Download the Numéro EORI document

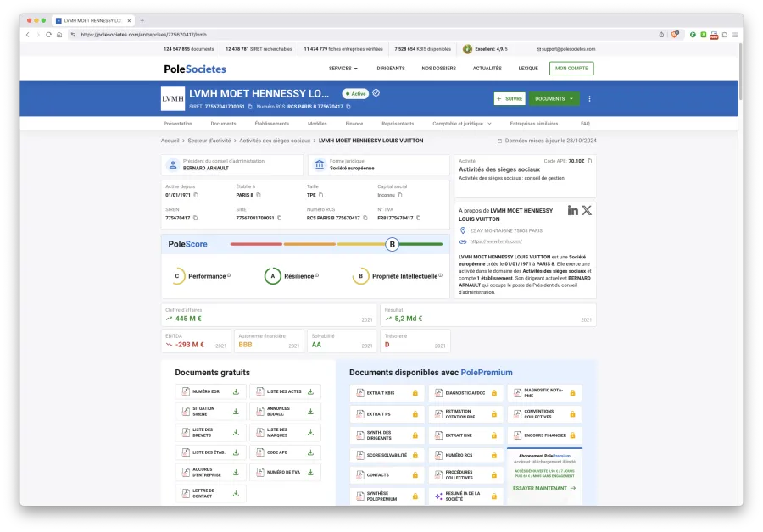(236, 391)
